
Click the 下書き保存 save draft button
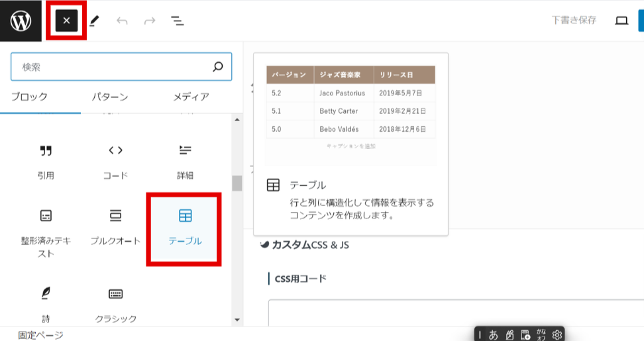pos(574,20)
